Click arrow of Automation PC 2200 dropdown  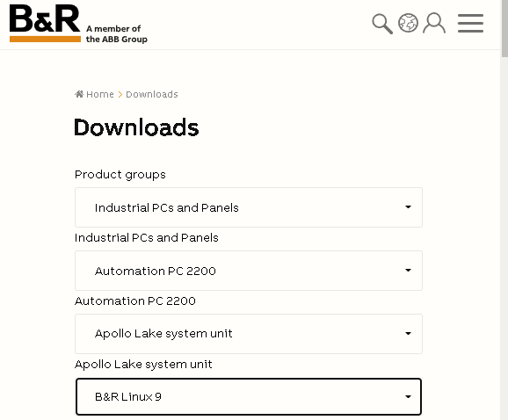pos(408,270)
